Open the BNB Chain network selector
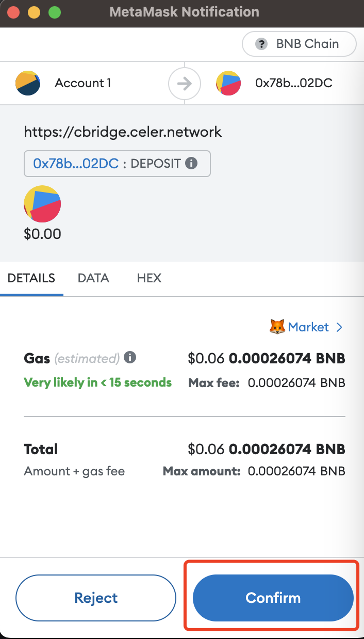This screenshot has width=364, height=639. click(299, 44)
